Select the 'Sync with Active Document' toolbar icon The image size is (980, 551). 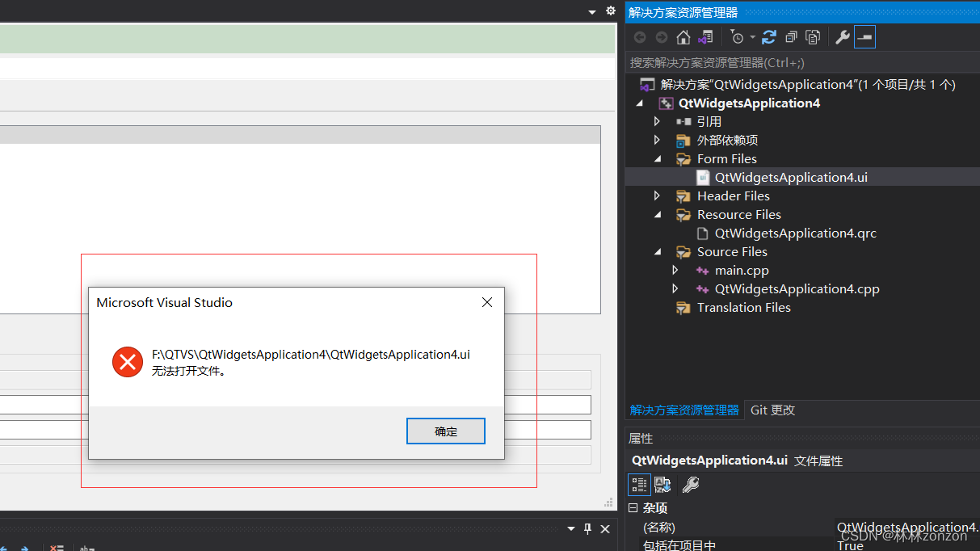pyautogui.click(x=705, y=36)
